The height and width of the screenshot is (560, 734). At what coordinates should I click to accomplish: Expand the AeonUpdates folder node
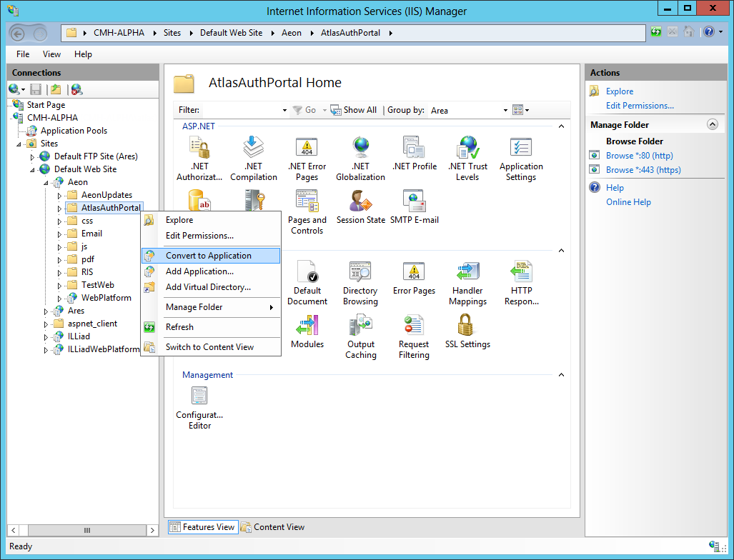pyautogui.click(x=59, y=195)
